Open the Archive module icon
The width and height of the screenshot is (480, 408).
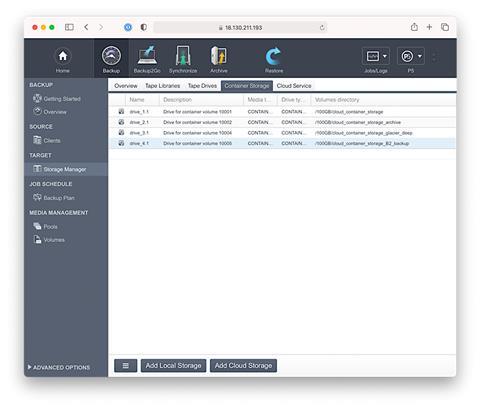(x=219, y=55)
